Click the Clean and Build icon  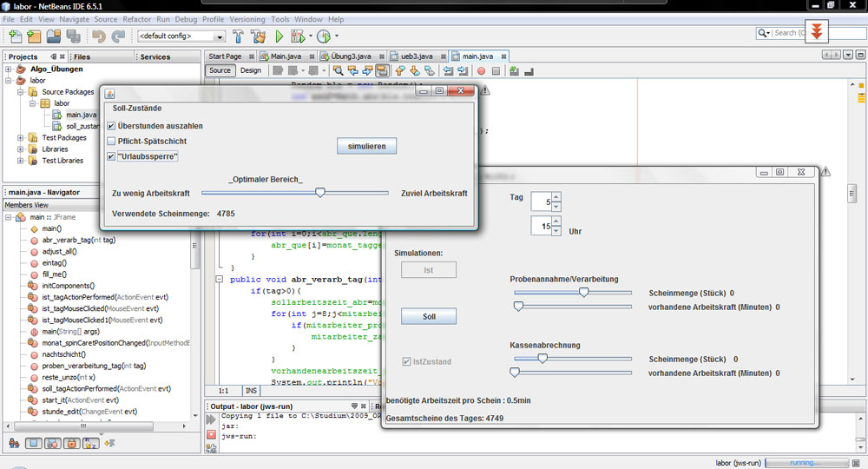click(x=258, y=36)
